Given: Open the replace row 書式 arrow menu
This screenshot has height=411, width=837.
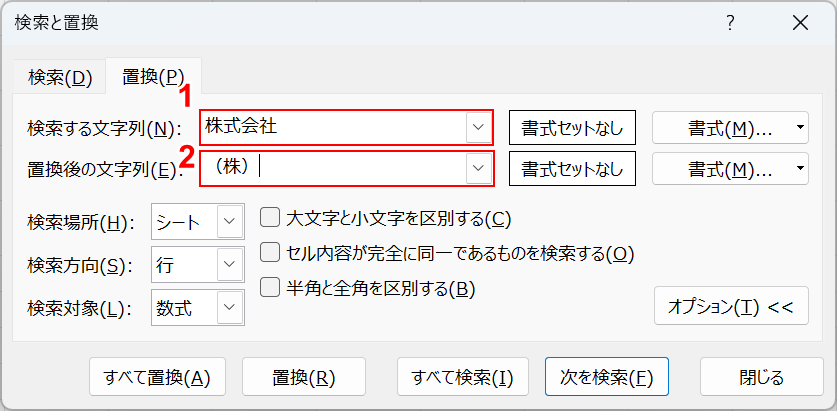Looking at the screenshot, I should pyautogui.click(x=800, y=169).
